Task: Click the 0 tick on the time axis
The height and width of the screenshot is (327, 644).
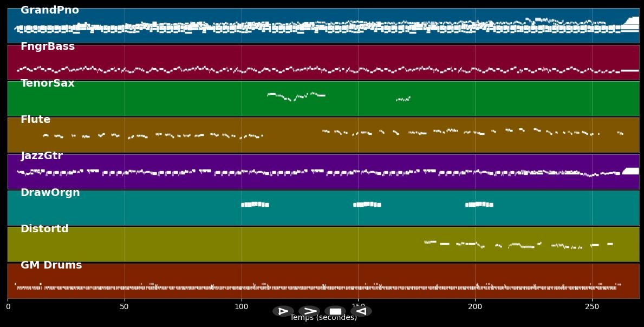Action: [x=8, y=307]
